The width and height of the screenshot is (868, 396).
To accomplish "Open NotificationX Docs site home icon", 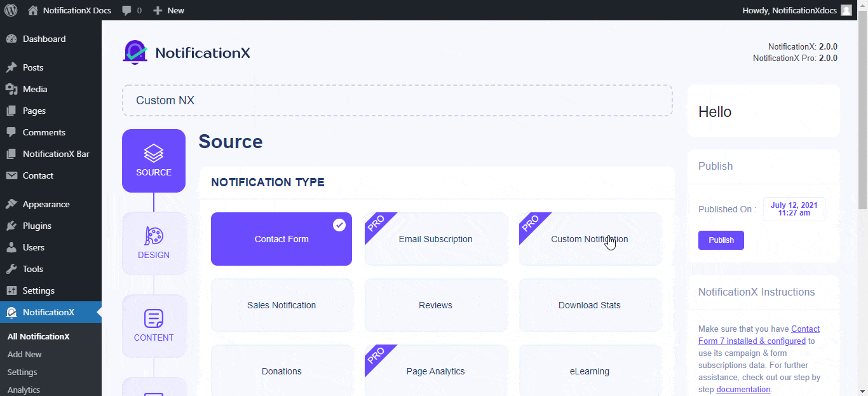I will 33,10.
